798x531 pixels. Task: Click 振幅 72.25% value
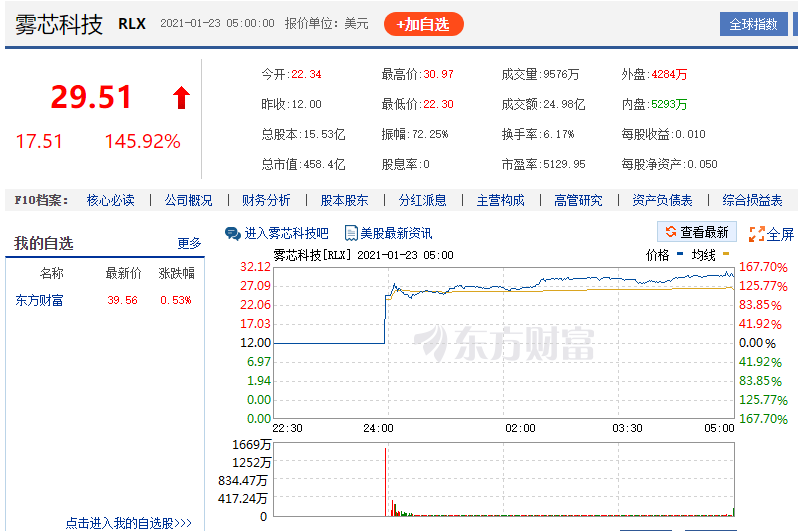coord(430,134)
